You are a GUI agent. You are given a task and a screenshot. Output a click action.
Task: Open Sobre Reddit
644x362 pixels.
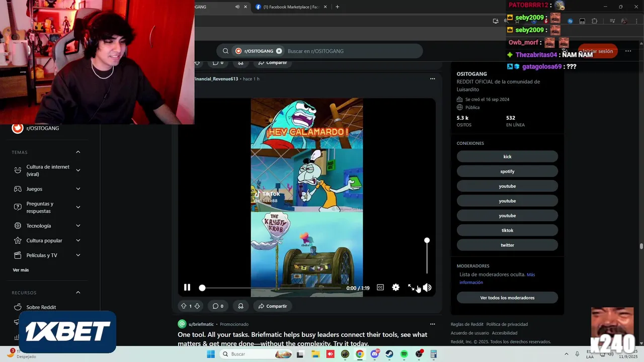(41, 307)
